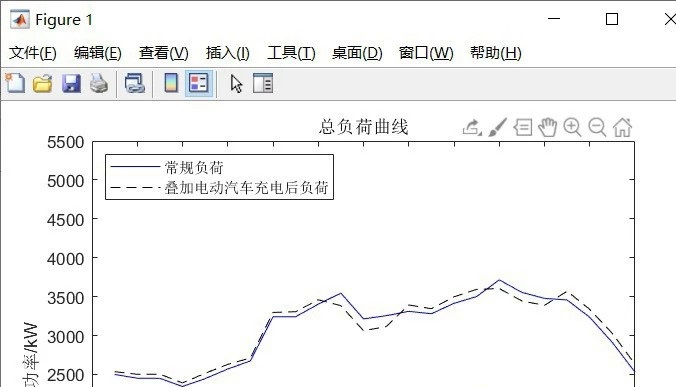Open a file with the folder icon
Image resolution: width=676 pixels, height=387 pixels.
point(43,83)
